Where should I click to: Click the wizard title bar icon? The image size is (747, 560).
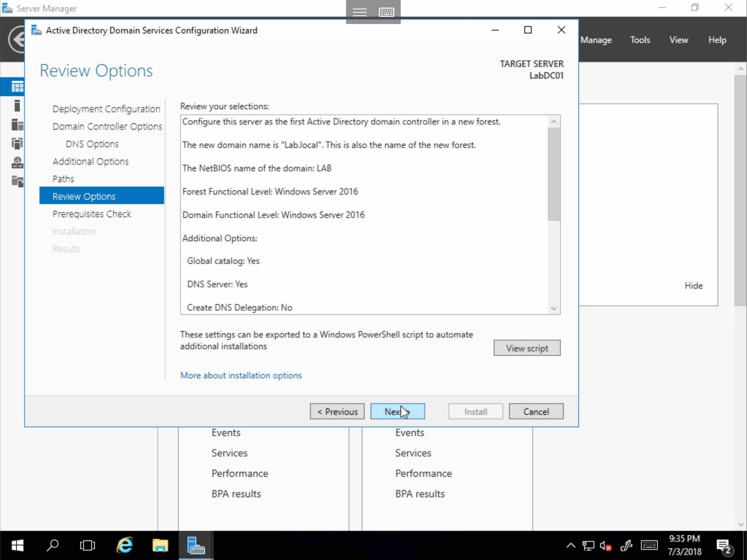tap(36, 30)
